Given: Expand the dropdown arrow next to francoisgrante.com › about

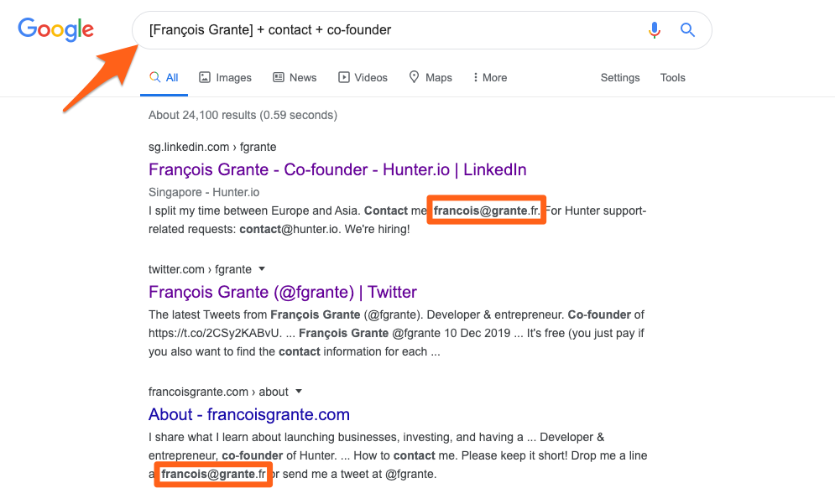Looking at the screenshot, I should [x=299, y=391].
